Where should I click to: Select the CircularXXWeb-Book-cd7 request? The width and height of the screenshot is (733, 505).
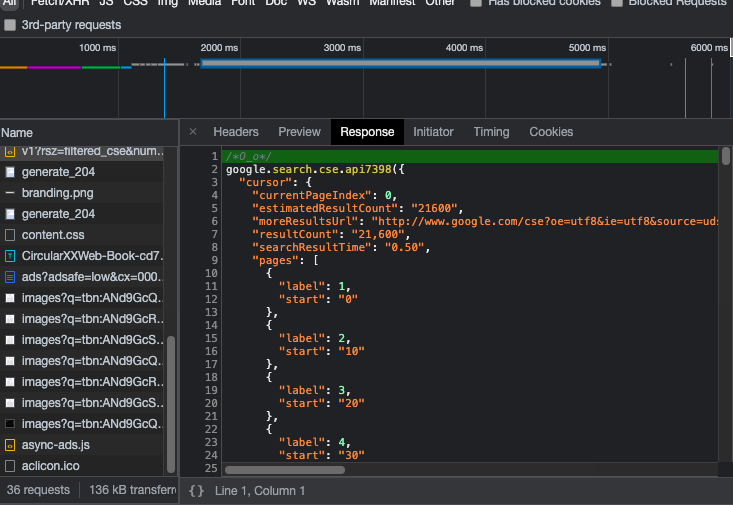[82, 256]
